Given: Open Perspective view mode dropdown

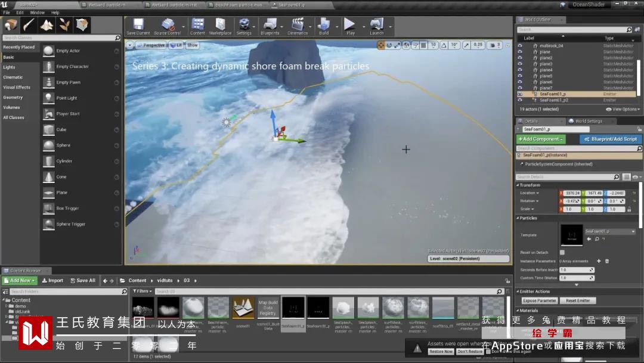Looking at the screenshot, I should pos(151,45).
